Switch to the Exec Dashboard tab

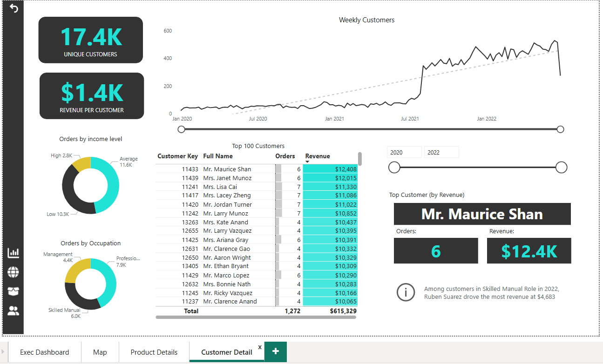44,352
